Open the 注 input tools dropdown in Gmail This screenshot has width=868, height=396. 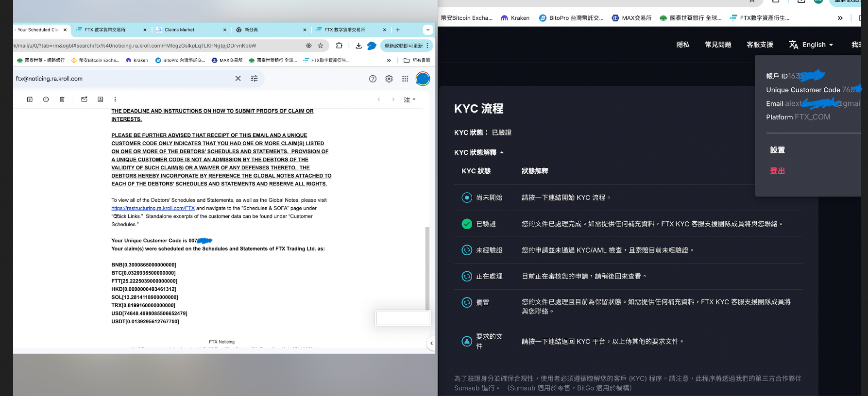tap(409, 99)
